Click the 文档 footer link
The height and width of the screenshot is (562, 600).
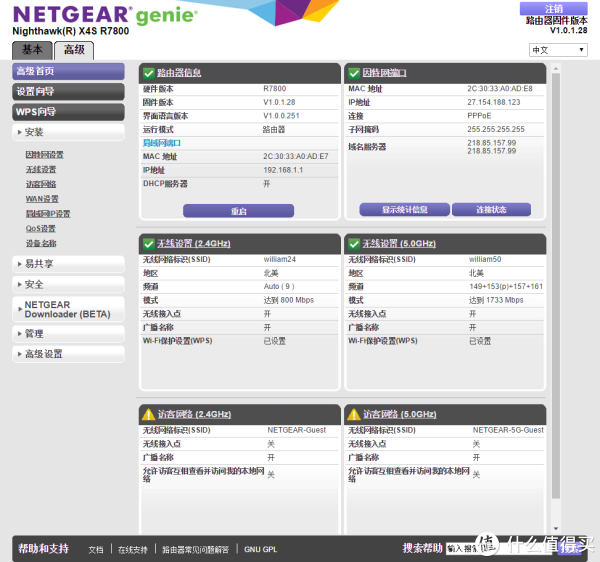(96, 550)
